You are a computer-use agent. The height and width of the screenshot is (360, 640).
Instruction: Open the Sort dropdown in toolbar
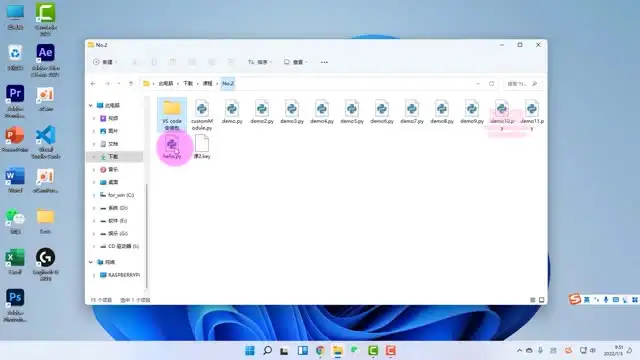tap(260, 62)
